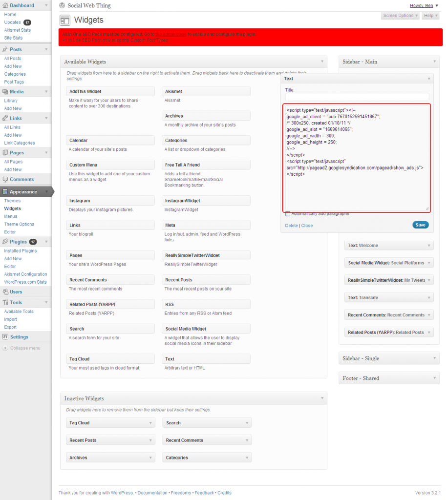Click the Dashboard home icon in sidebar
The image size is (448, 500).
5,5
